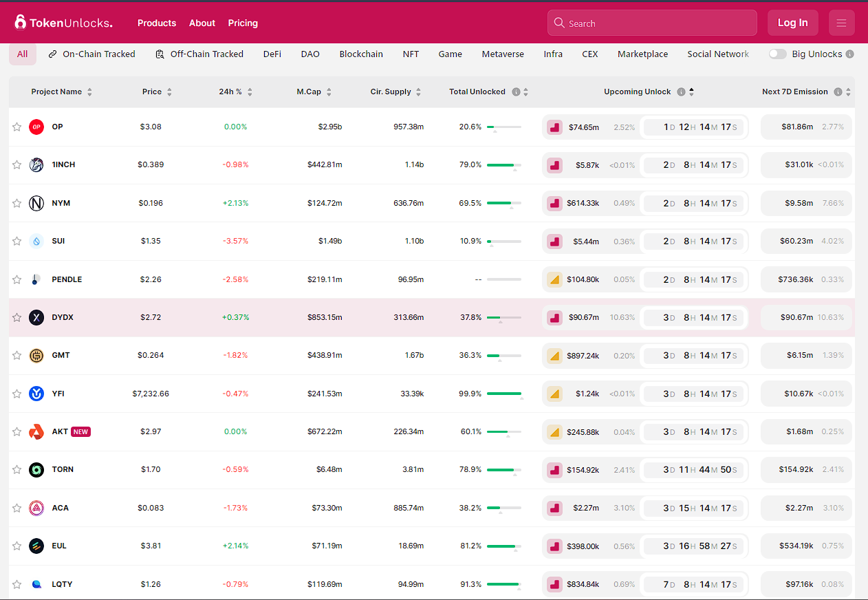The height and width of the screenshot is (600, 868).
Task: Click the OP token icon
Action: pos(36,127)
